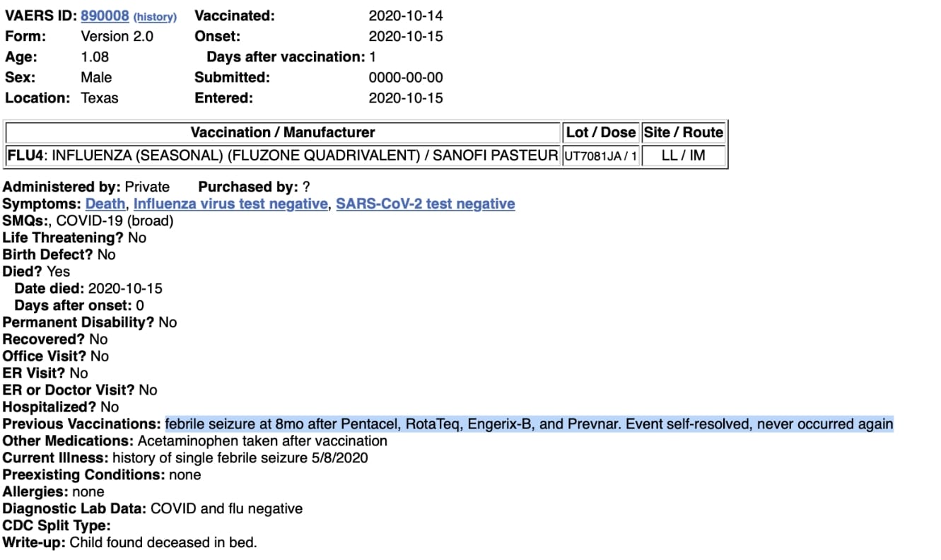Click the Vaccination / Manufacturer column header
The height and width of the screenshot is (560, 941).
(283, 132)
